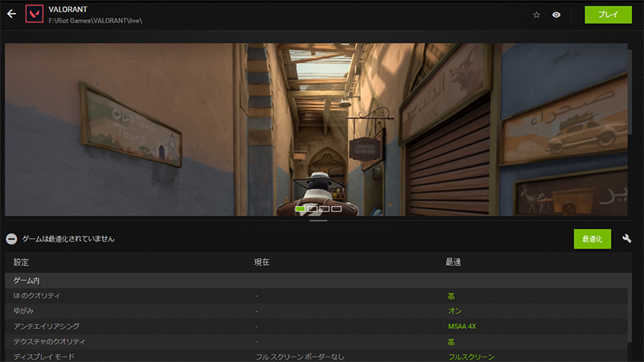Select the UI のクオリティ setting row
Viewport: 644px width, 362px height.
coord(316,296)
